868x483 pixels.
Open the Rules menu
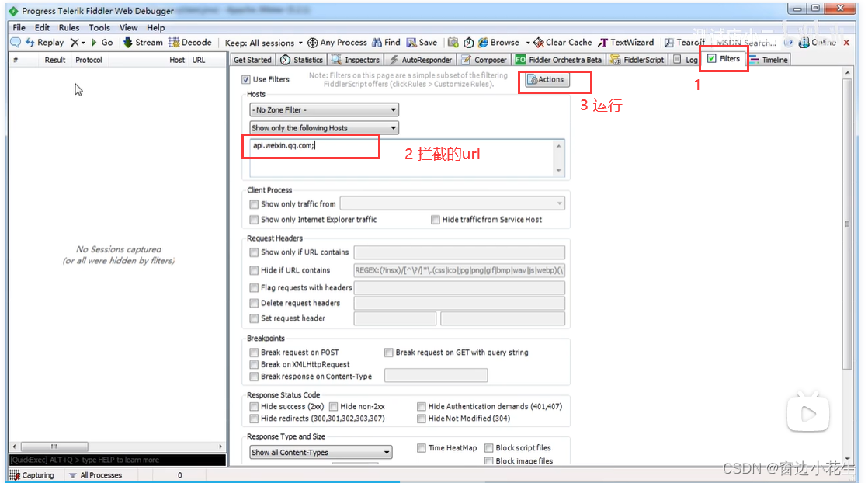pyautogui.click(x=69, y=28)
